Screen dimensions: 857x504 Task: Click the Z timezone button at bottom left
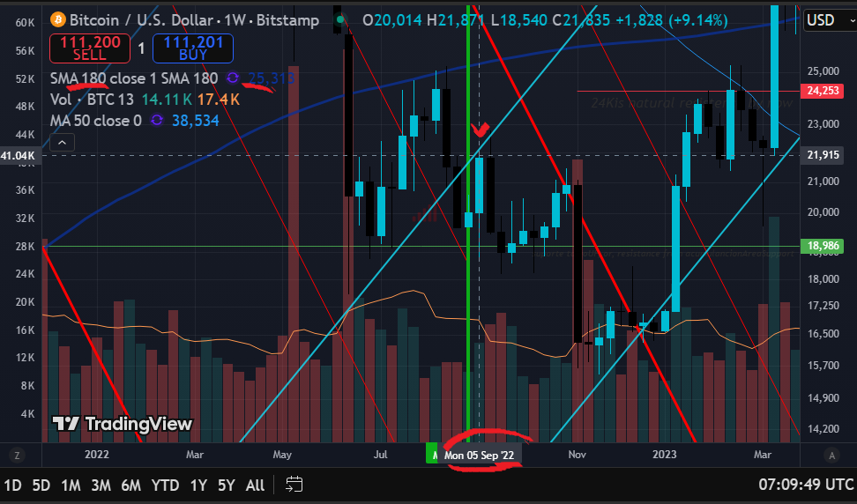[x=17, y=455]
